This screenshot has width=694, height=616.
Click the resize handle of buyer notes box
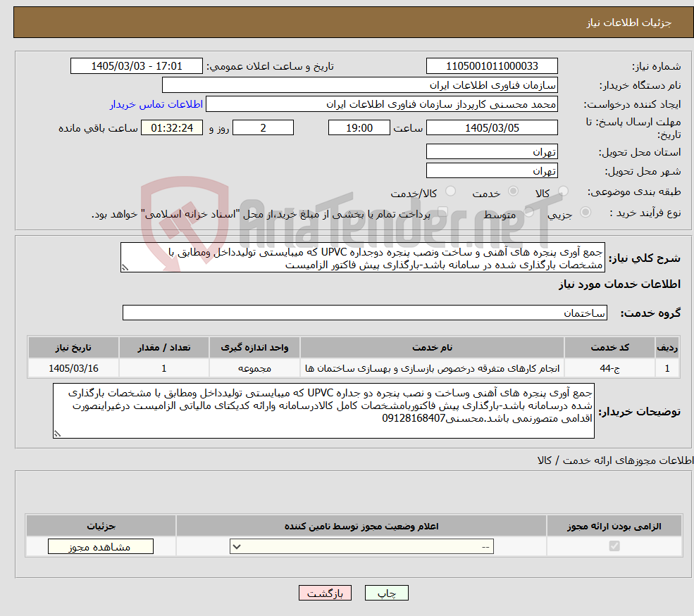click(x=57, y=434)
